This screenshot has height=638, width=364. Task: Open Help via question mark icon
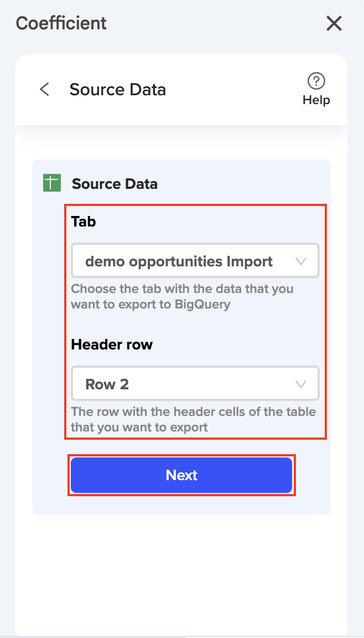click(x=316, y=82)
